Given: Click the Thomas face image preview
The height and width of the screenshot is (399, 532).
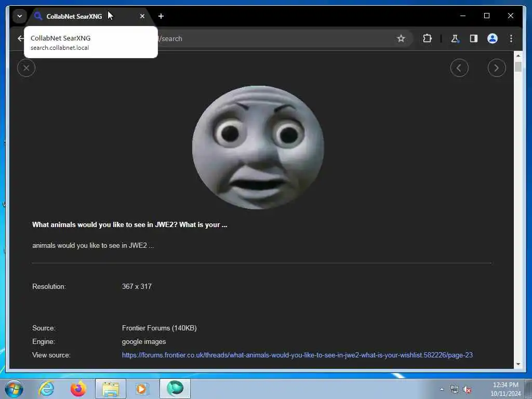Looking at the screenshot, I should [x=258, y=147].
